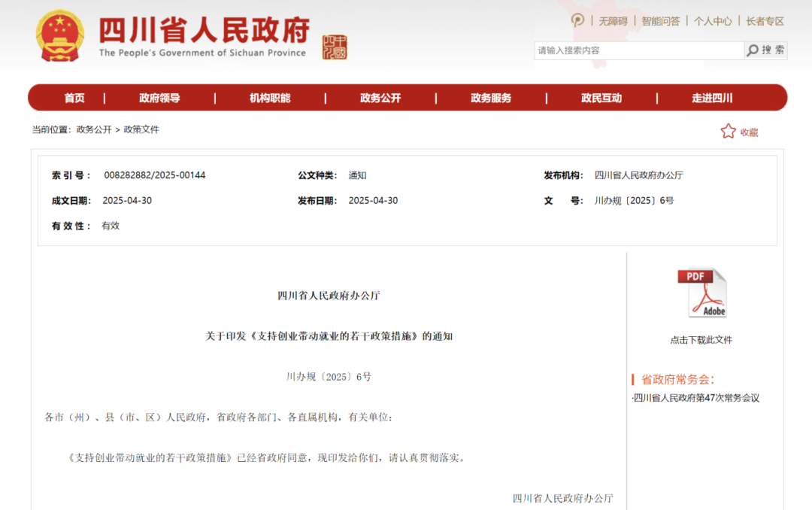The width and height of the screenshot is (812, 510).
Task: Select 机构职能 in navigation bar
Action: [x=270, y=98]
